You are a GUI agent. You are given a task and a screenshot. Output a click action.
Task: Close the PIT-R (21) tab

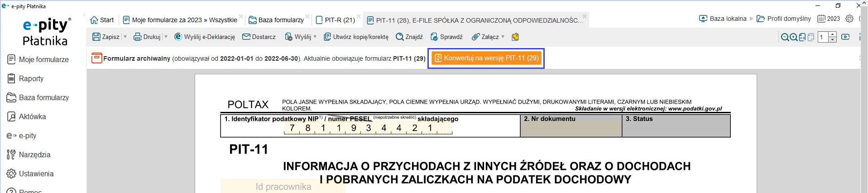(x=359, y=17)
